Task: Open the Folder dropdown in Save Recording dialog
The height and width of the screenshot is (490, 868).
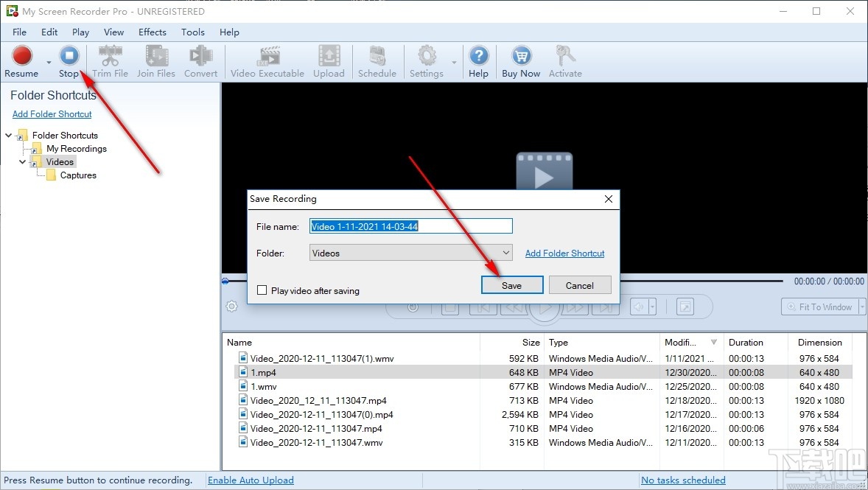Action: coord(505,253)
